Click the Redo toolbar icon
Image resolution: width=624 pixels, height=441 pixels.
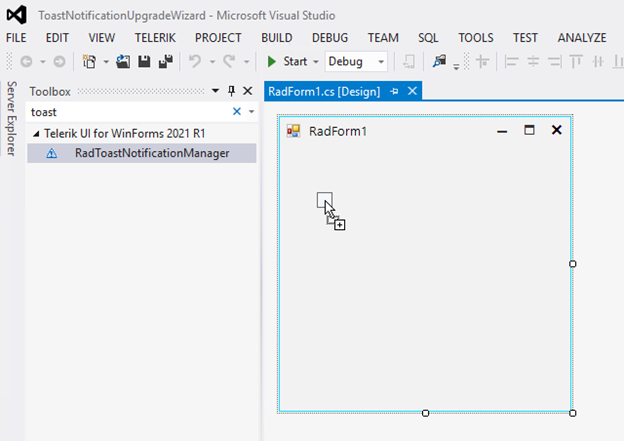[x=229, y=62]
